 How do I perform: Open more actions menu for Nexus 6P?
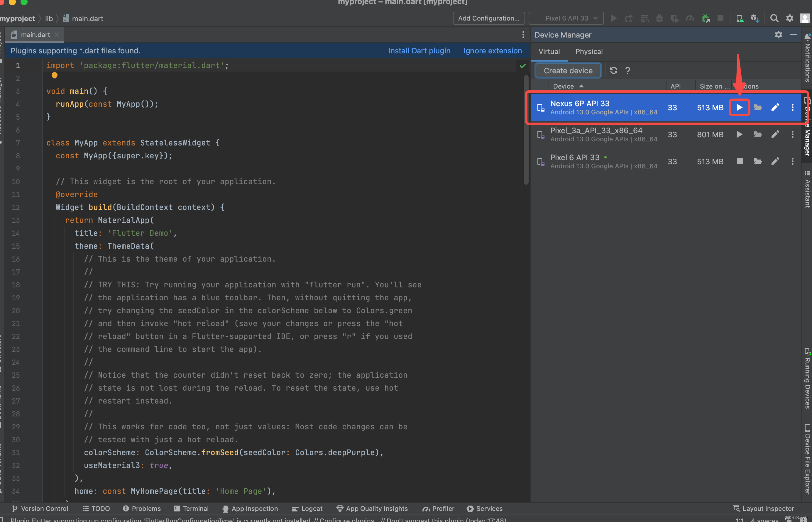[x=792, y=107]
